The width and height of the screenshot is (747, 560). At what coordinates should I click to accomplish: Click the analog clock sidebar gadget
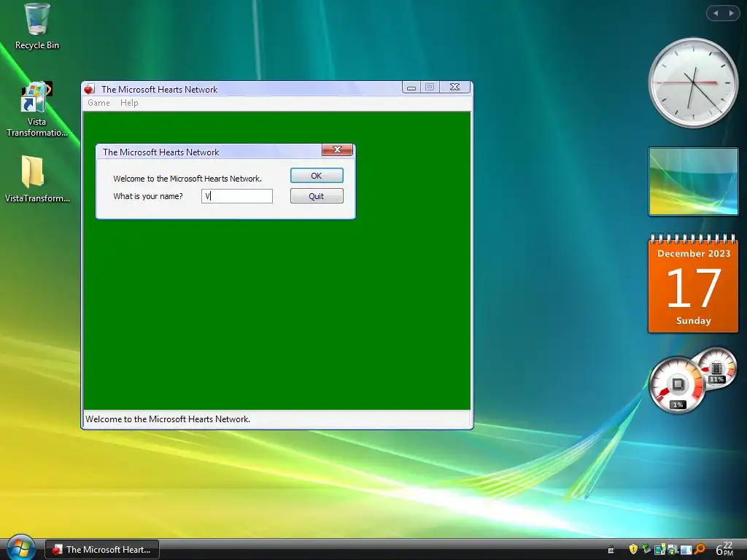693,83
